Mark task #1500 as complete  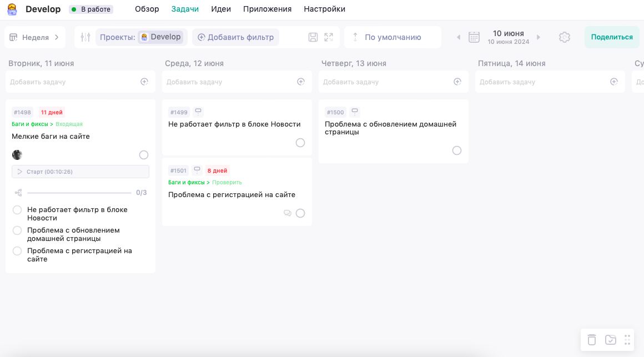[x=457, y=150]
